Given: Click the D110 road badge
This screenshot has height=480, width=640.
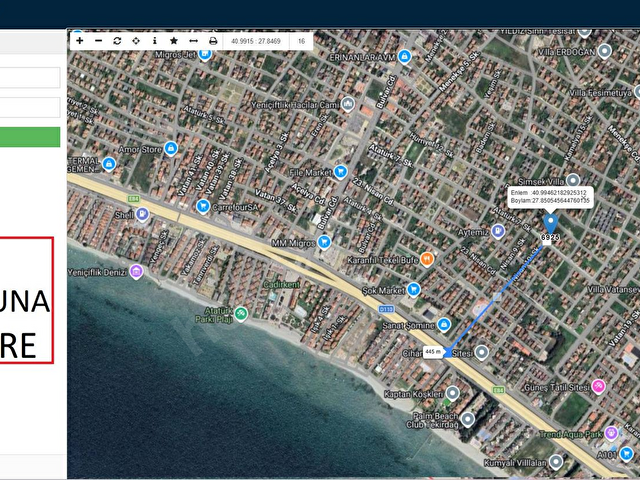Looking at the screenshot, I should [x=386, y=309].
